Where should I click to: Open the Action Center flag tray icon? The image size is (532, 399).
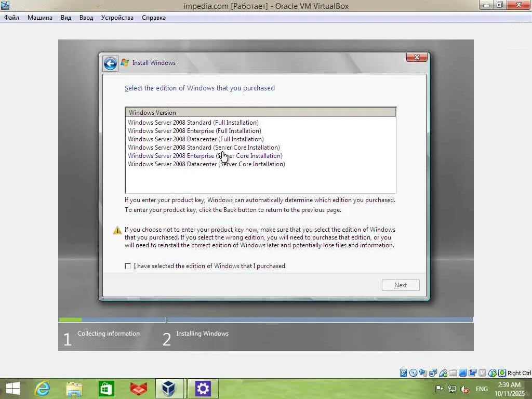tap(439, 389)
